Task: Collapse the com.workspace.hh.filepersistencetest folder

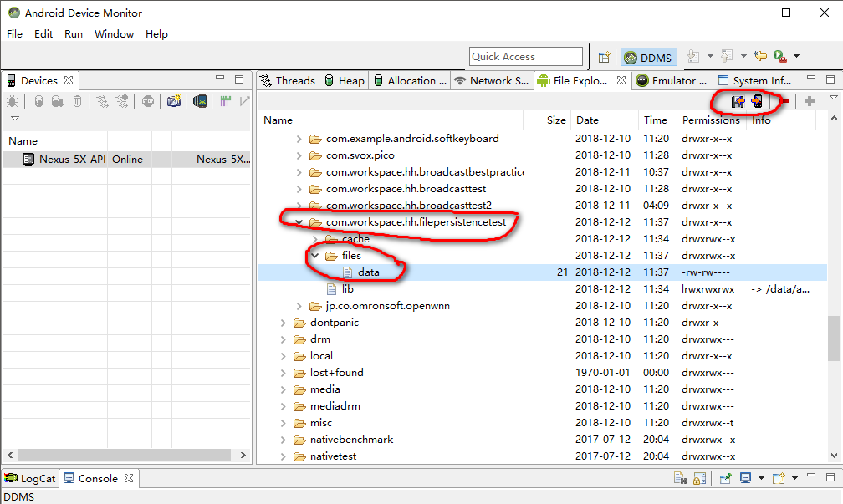Action: click(299, 222)
